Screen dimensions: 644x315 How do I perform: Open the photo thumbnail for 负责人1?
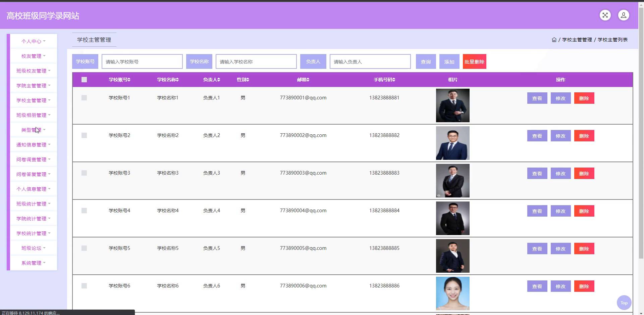point(453,105)
